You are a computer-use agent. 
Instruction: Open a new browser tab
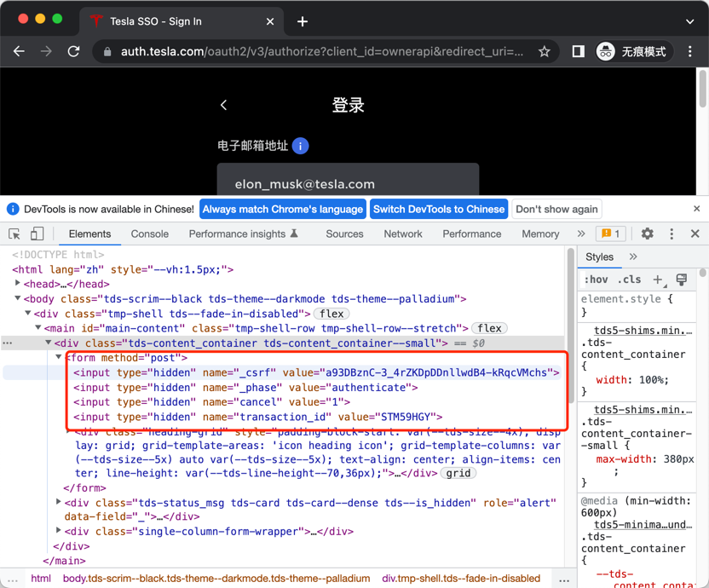pos(303,21)
